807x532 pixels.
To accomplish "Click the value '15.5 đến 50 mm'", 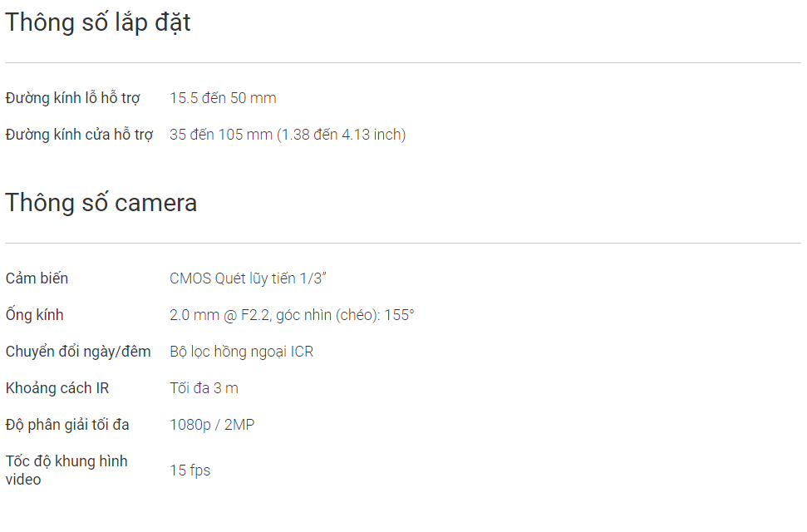I will tap(223, 98).
